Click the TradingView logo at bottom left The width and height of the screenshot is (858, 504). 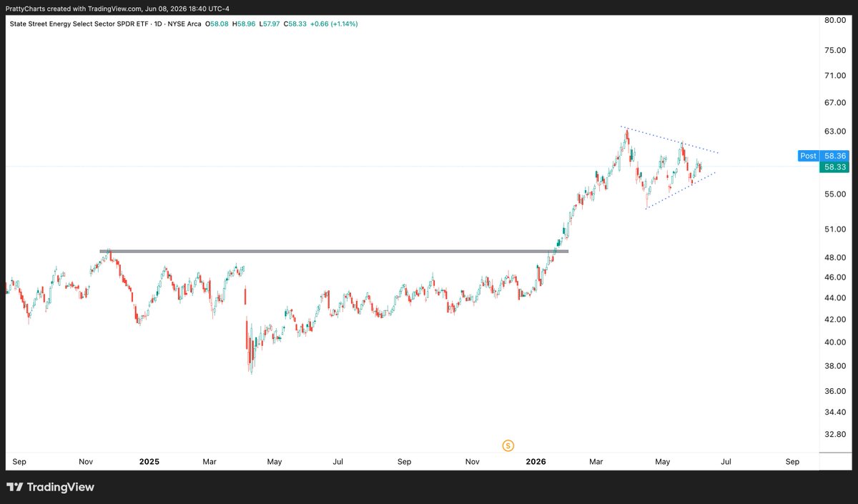click(50, 488)
